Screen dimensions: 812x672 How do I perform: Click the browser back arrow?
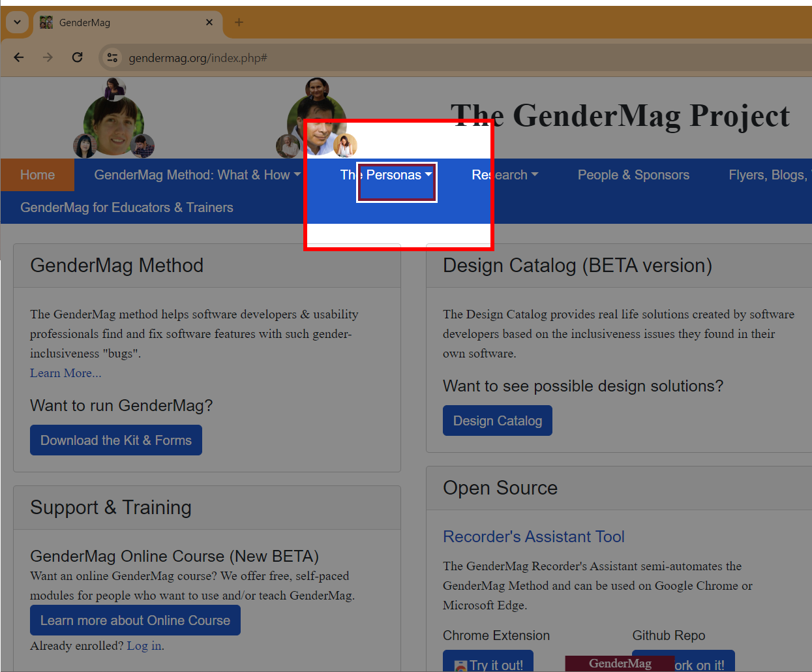[x=19, y=57]
